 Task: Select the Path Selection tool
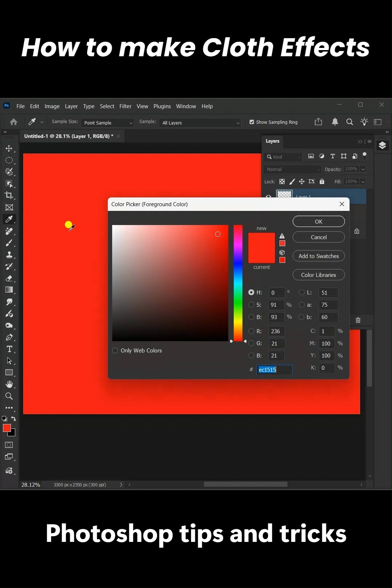[9, 361]
